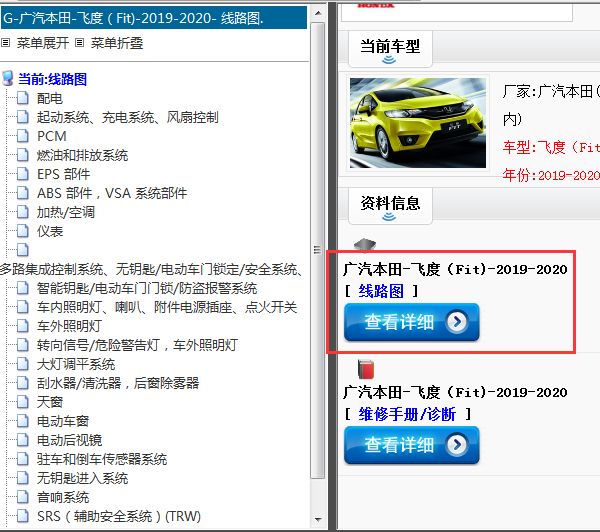Open 驻车和倒车传感器系统 entry
Image resolution: width=600 pixels, height=532 pixels.
102,459
